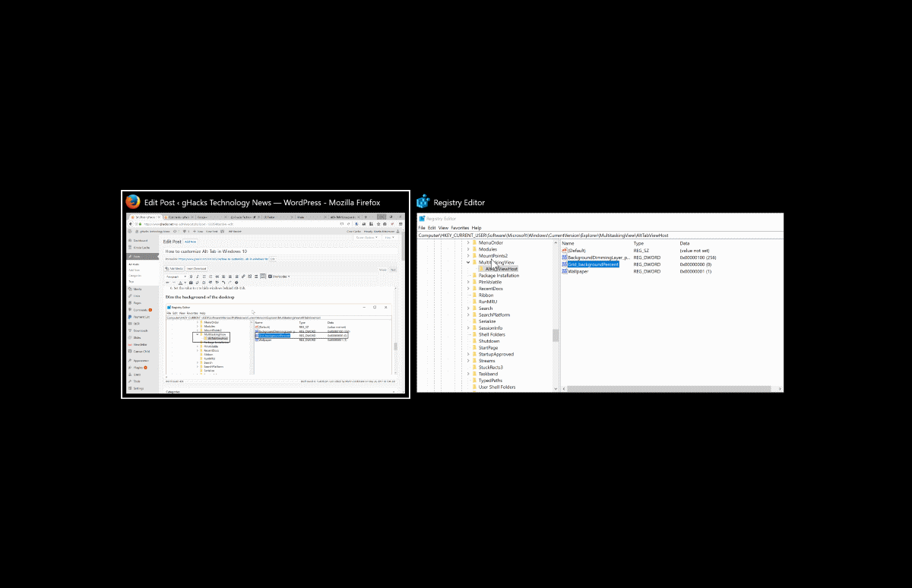Switch to the Text editor tab in Firefox preview
The width and height of the screenshot is (912, 588).
(393, 270)
